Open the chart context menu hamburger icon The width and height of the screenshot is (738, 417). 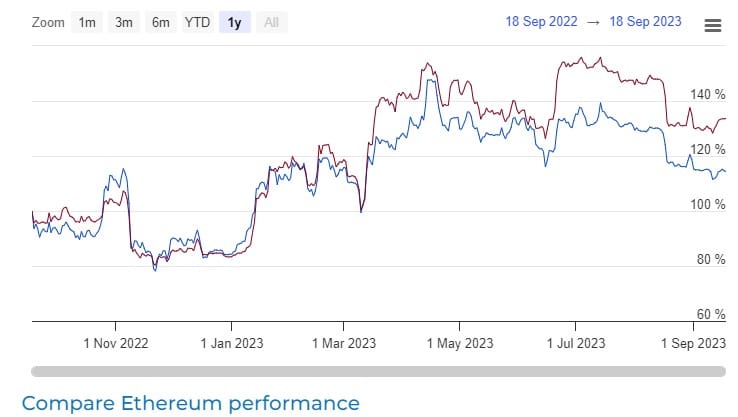[713, 25]
